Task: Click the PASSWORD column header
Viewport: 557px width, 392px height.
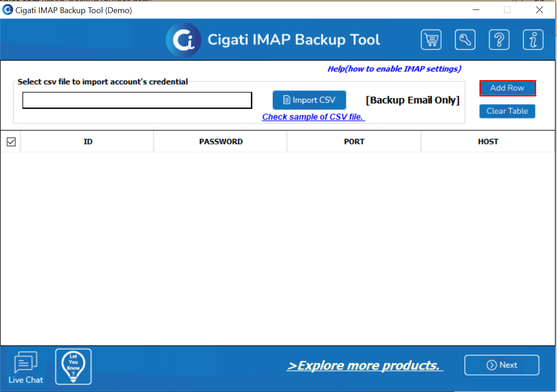Action: [x=221, y=142]
